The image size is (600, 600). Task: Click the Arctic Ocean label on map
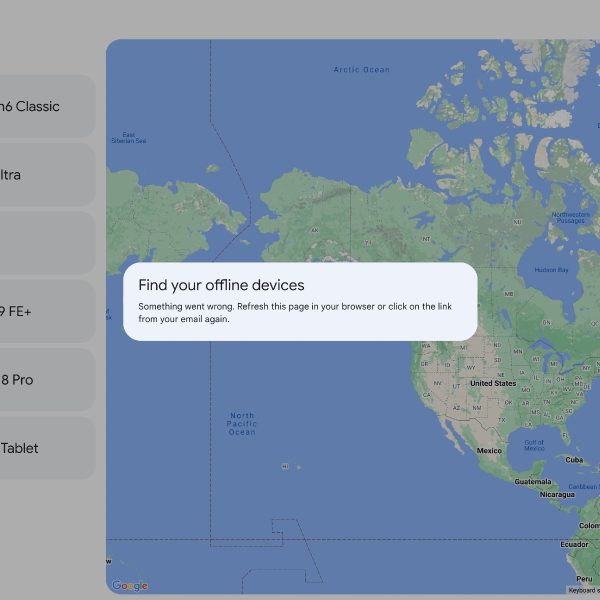click(361, 70)
